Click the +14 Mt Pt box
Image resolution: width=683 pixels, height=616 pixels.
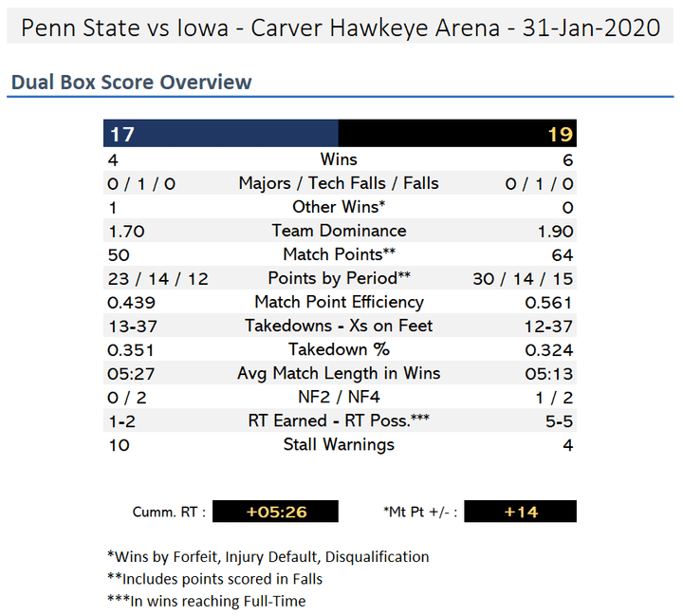click(520, 511)
